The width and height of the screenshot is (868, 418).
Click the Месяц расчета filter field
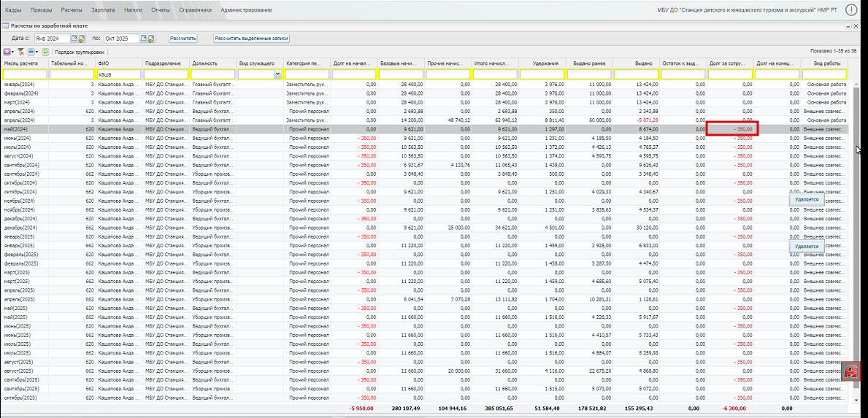pos(25,74)
